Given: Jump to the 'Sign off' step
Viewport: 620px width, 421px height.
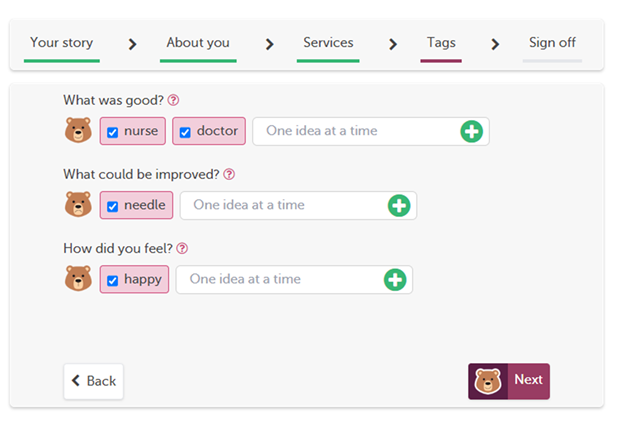Looking at the screenshot, I should pyautogui.click(x=552, y=43).
